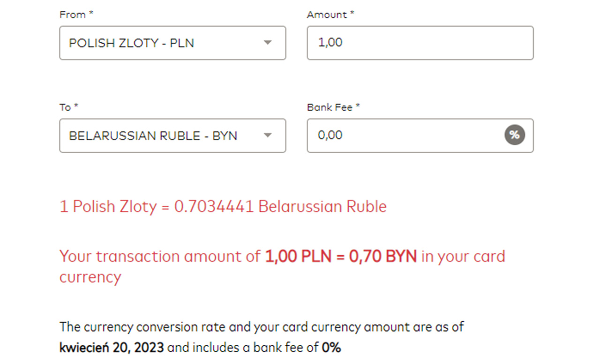The image size is (600, 364).
Task: Expand the To currency dropdown arrow
Action: pos(268,135)
